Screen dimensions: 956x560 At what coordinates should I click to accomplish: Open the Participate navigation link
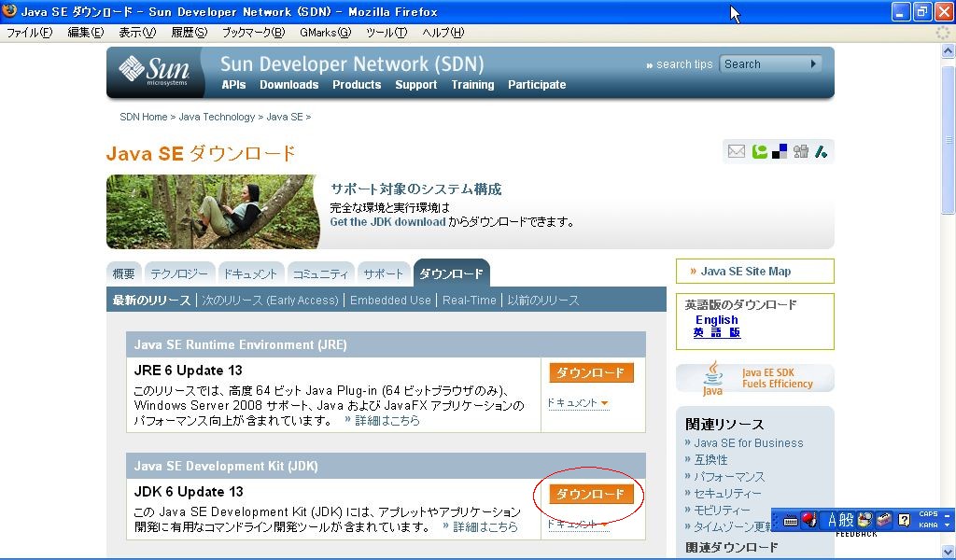coord(537,85)
